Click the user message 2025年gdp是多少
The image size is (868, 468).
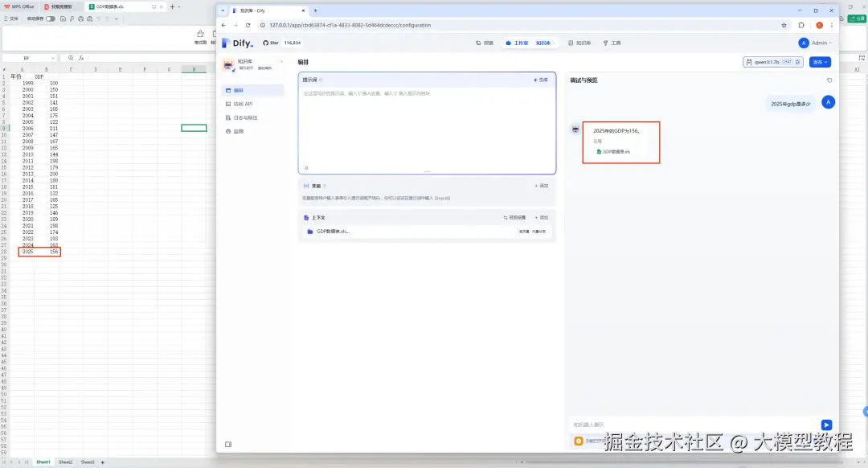click(791, 104)
